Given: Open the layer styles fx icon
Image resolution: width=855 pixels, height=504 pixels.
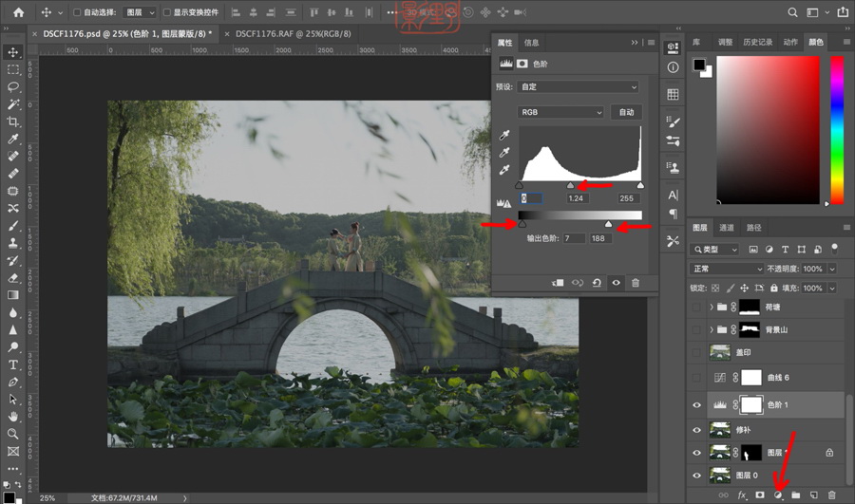Looking at the screenshot, I should [742, 495].
